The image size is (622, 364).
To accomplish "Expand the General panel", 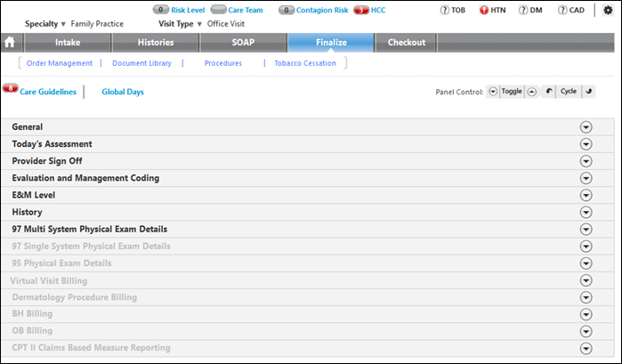I will coord(586,127).
